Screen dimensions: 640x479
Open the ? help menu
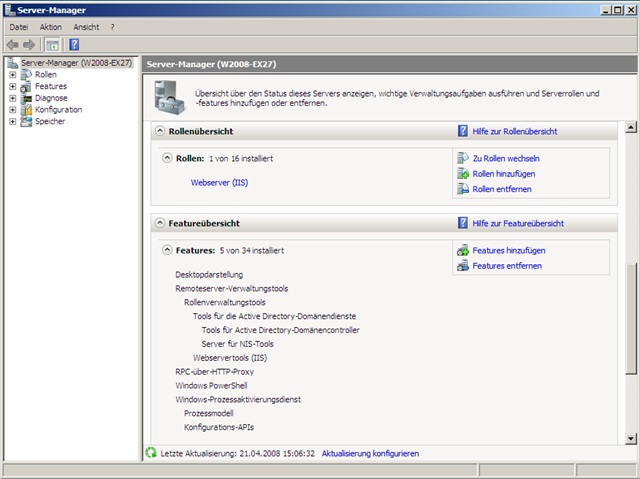click(112, 27)
